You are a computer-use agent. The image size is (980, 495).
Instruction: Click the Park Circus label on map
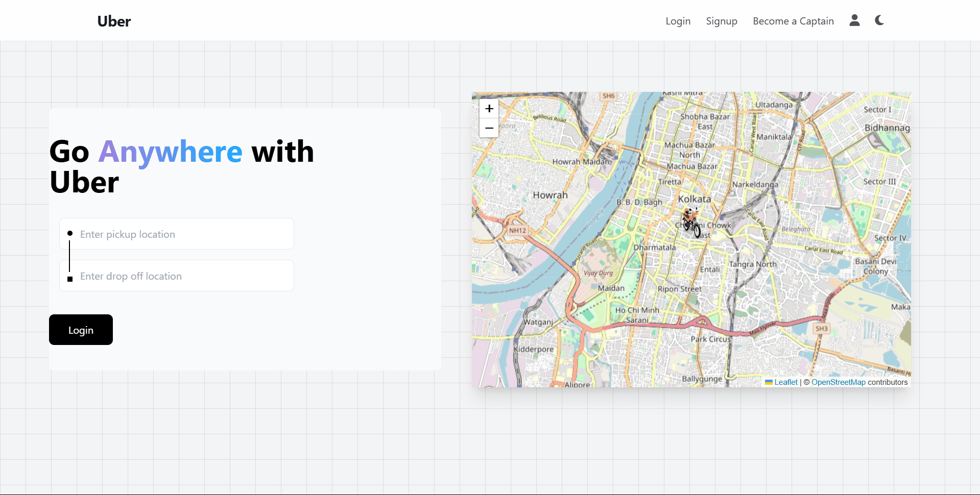tap(711, 339)
